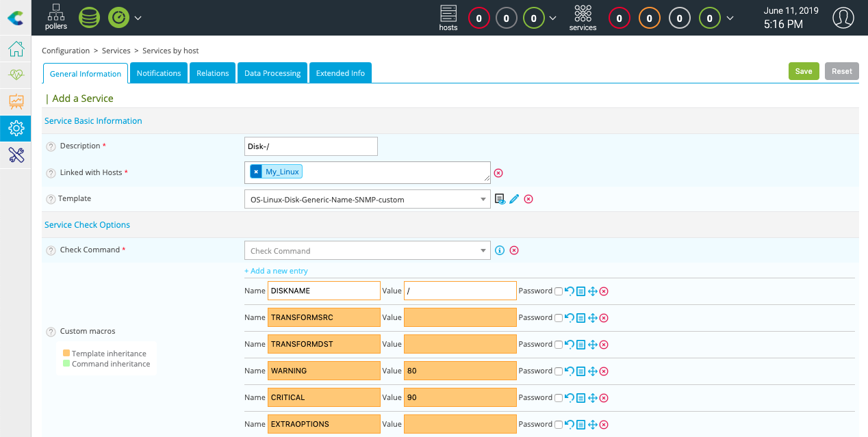
Task: Click the info icon next to Check Command
Action: point(500,250)
